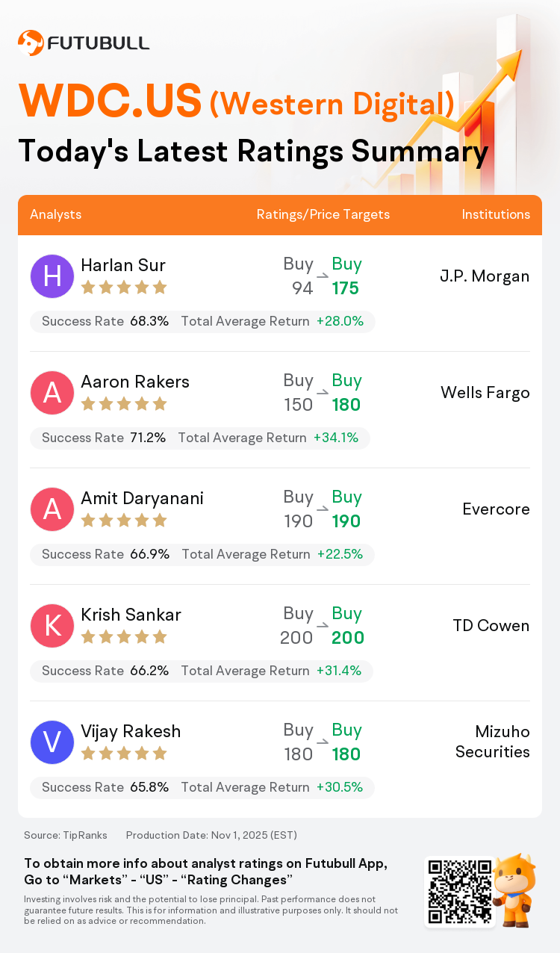Click Harlan Sur's purple H avatar
The image size is (560, 953).
(52, 276)
